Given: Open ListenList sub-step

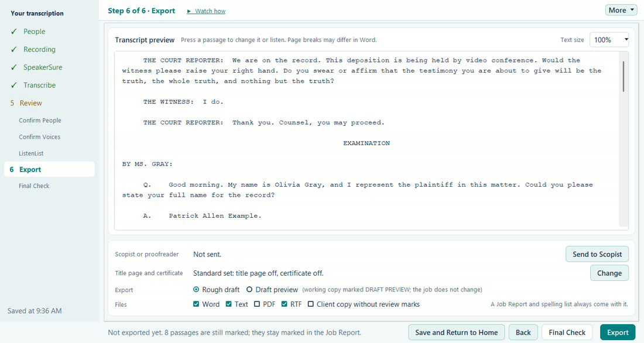Looking at the screenshot, I should pos(31,153).
